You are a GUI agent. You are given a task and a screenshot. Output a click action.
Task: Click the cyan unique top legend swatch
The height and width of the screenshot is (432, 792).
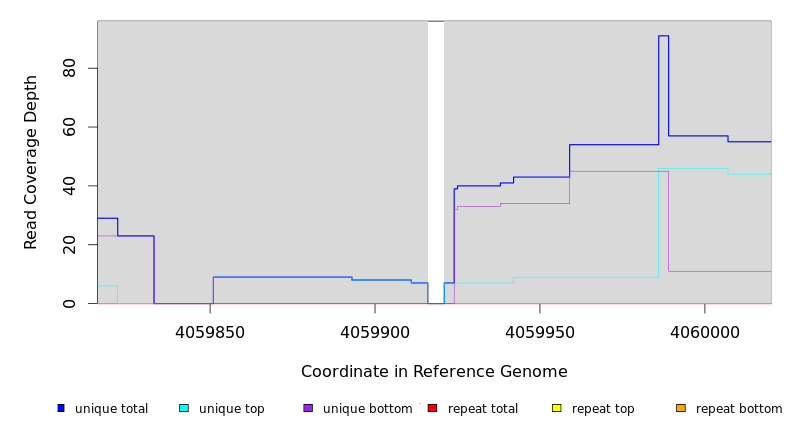tap(184, 408)
